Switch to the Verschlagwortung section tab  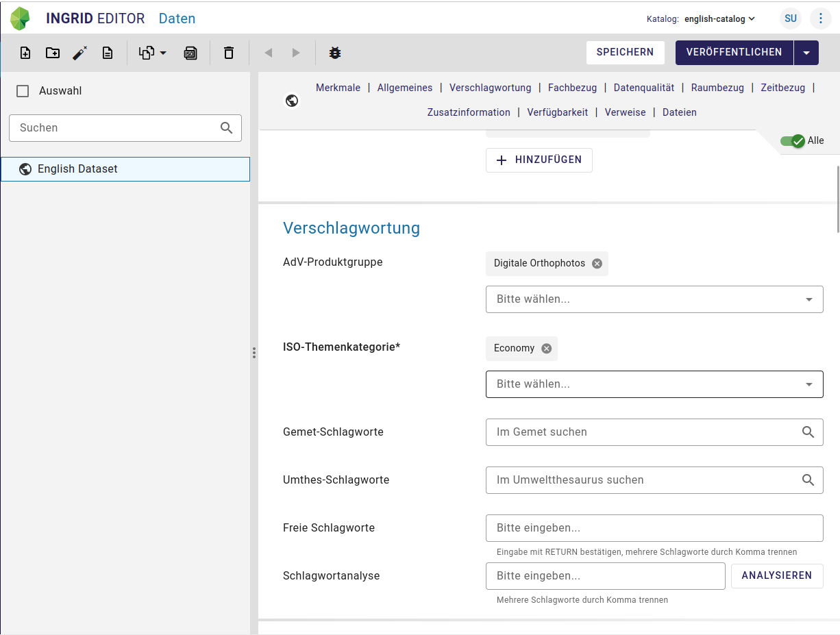(489, 88)
